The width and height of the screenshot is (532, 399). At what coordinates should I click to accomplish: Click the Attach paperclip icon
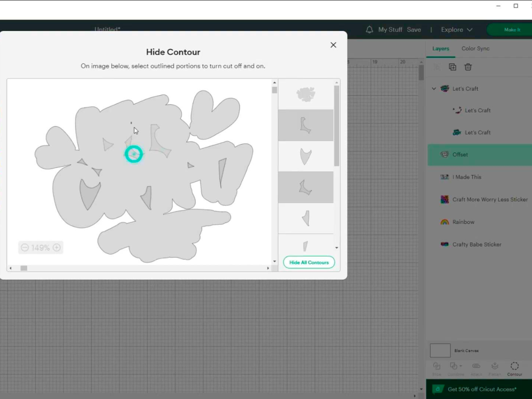(x=476, y=366)
